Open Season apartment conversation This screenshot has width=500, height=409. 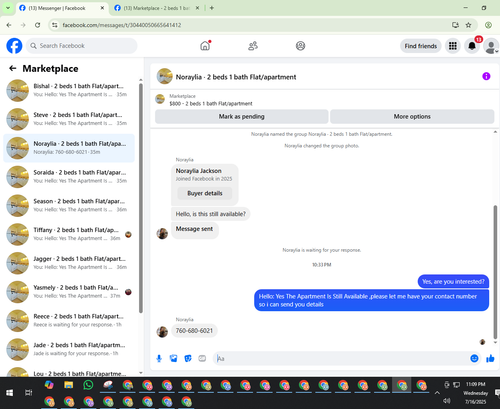tap(69, 205)
